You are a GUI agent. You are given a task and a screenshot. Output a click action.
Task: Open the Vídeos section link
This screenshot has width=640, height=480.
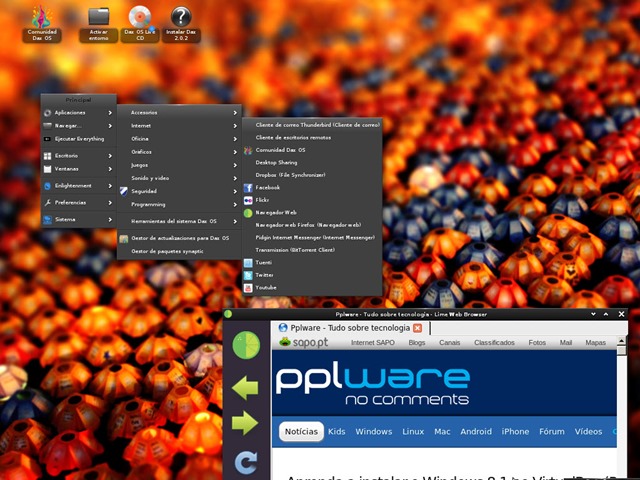(588, 432)
